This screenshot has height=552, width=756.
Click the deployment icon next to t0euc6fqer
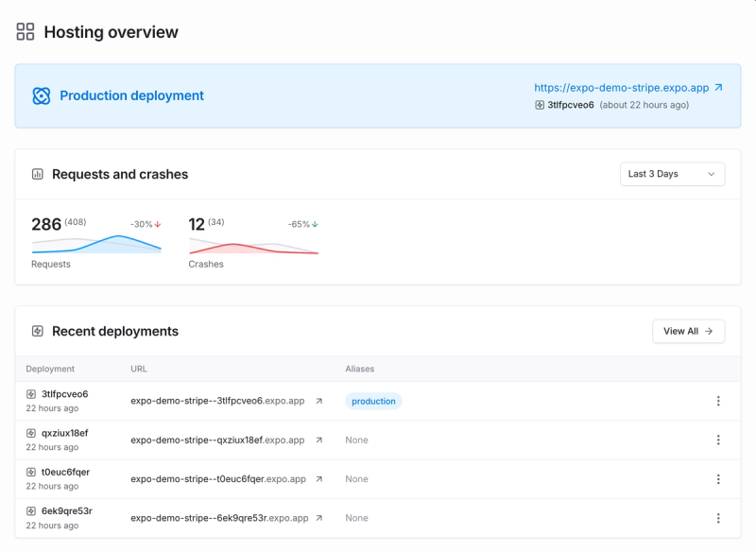click(29, 473)
